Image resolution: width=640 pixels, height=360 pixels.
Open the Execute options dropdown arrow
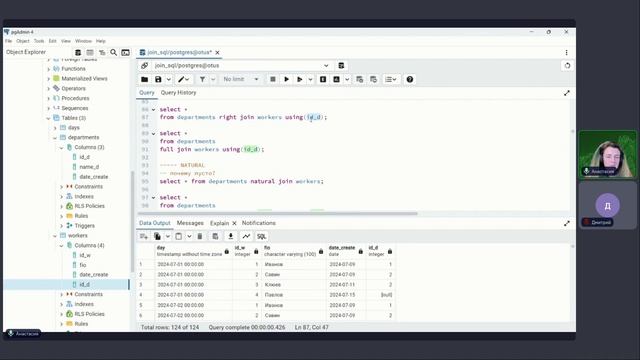[x=310, y=79]
